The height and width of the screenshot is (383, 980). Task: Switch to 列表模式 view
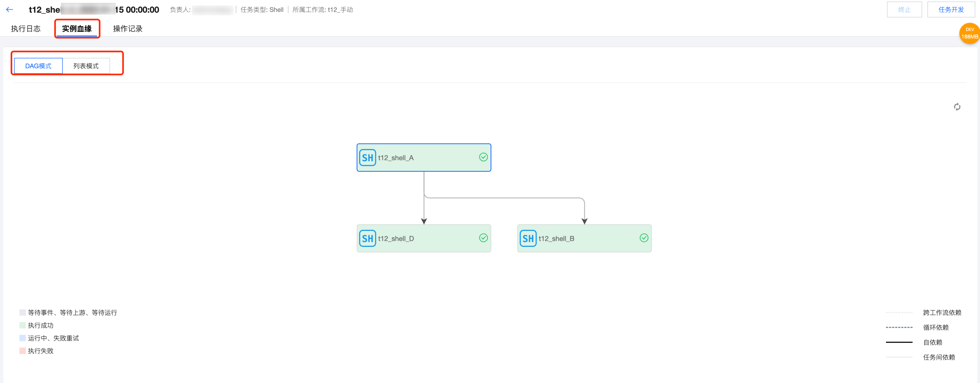pos(86,66)
